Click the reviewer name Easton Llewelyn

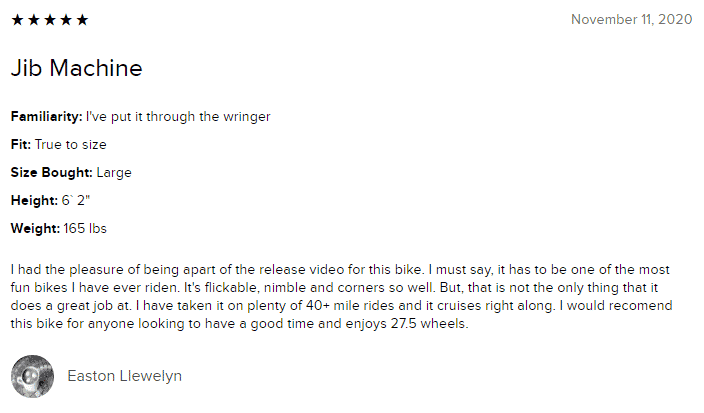124,376
